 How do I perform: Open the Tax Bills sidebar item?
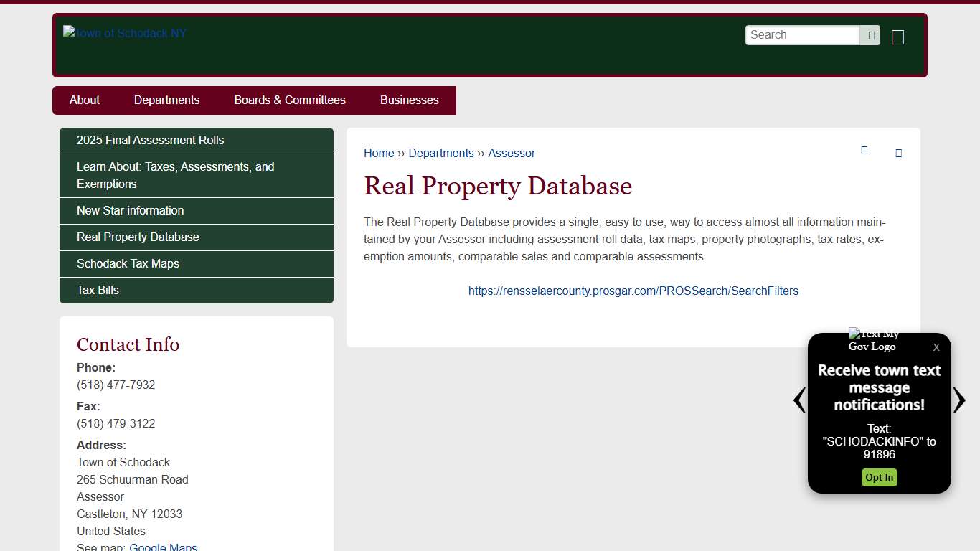(x=98, y=290)
